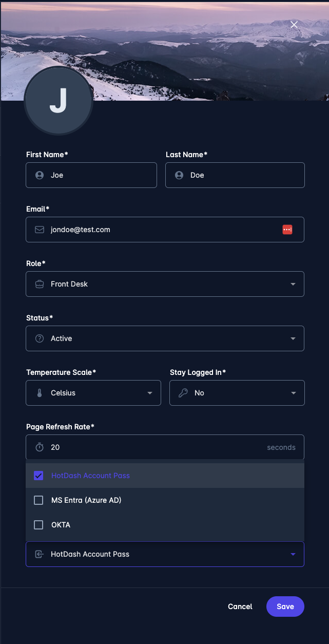Click the stopwatch icon in Page Refresh Rate field
329x644 pixels.
pyautogui.click(x=40, y=447)
